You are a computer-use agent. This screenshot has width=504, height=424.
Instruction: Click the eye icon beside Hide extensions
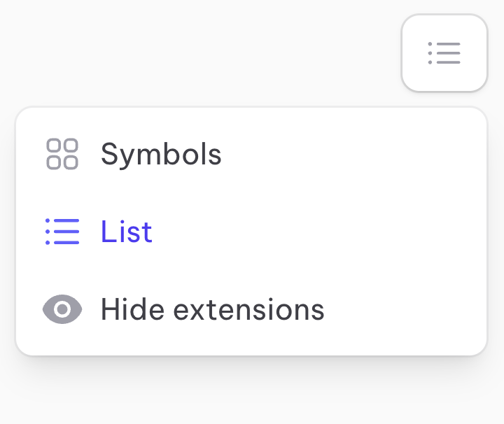click(x=62, y=309)
